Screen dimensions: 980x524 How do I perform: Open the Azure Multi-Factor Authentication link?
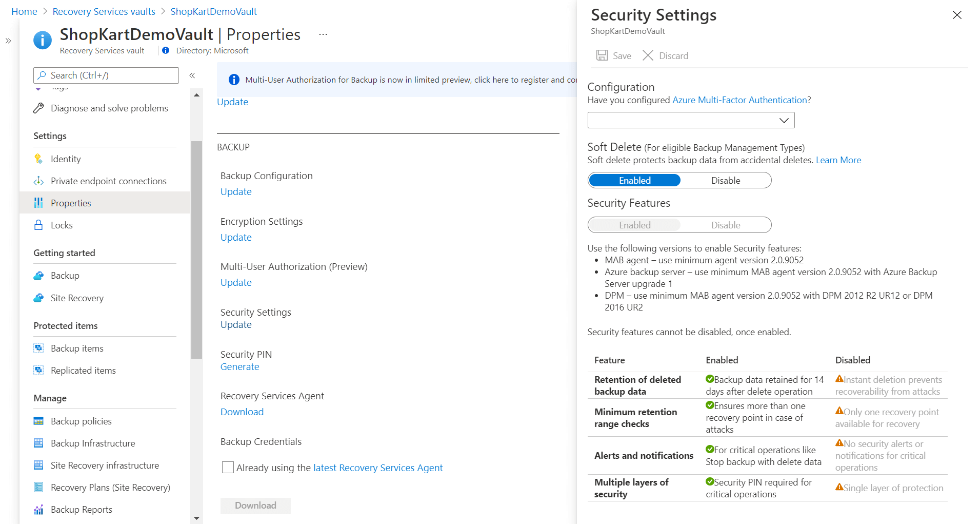pos(739,100)
